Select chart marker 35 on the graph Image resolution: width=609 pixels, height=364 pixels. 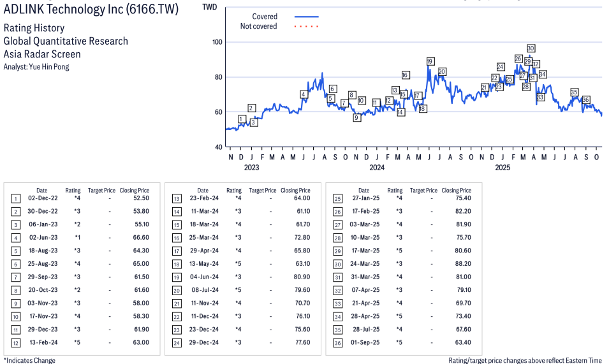pyautogui.click(x=574, y=92)
